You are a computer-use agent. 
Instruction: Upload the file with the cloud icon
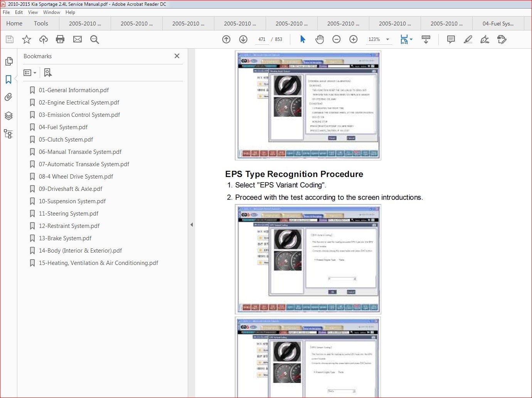pos(44,39)
